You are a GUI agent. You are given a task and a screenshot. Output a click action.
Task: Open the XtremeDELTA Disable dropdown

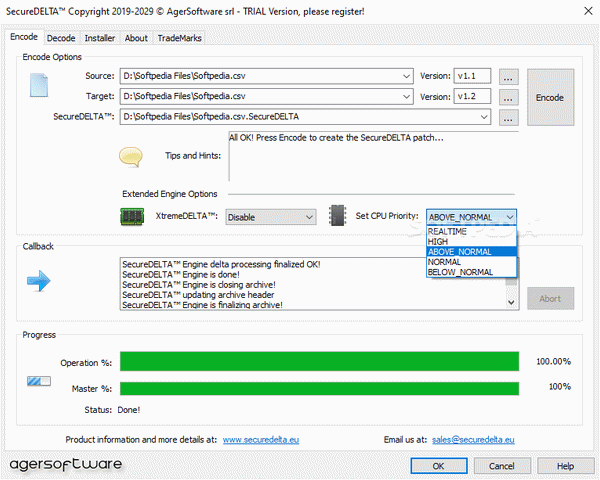pyautogui.click(x=271, y=217)
